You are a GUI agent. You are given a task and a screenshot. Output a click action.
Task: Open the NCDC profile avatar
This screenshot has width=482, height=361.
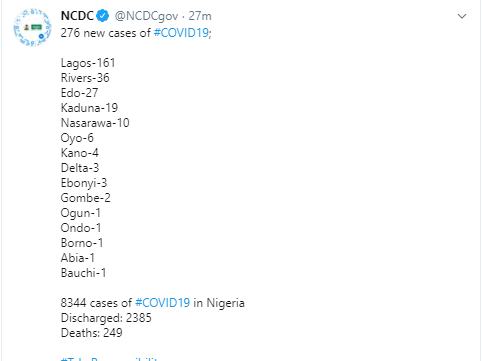click(x=32, y=27)
